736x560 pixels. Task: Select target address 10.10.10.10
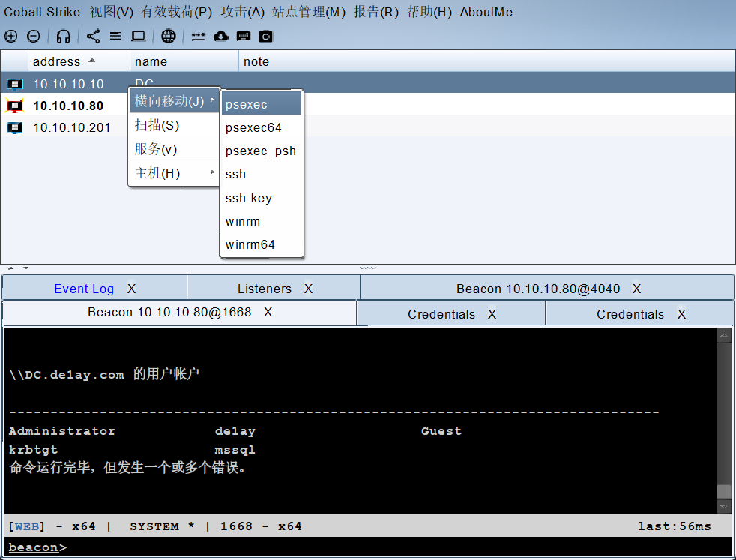[x=68, y=84]
